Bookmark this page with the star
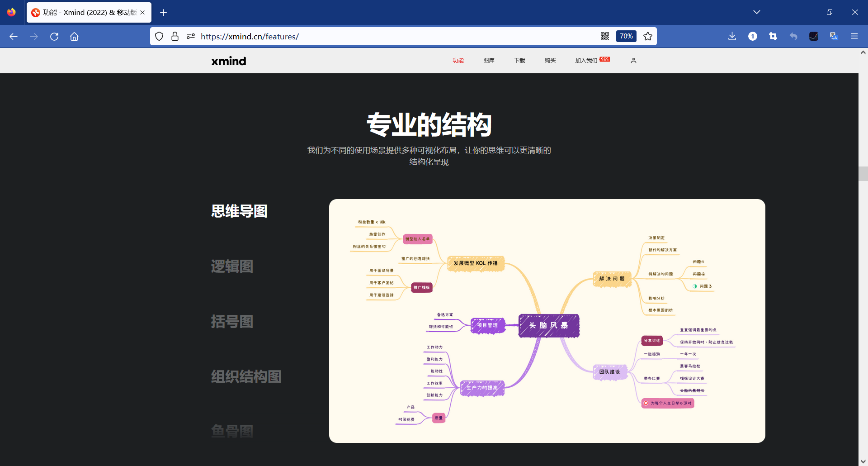868x466 pixels. [648, 36]
